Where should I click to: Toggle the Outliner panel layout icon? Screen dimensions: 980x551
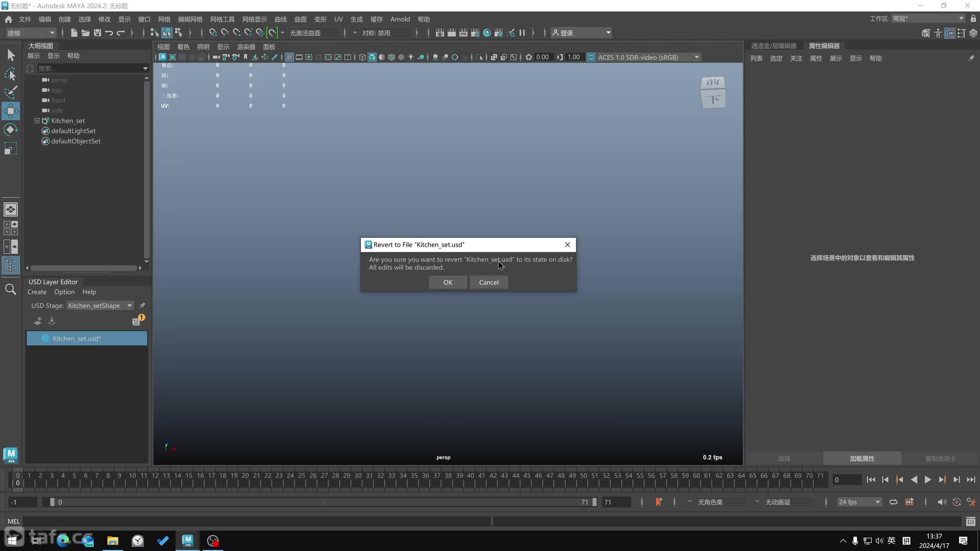11,265
